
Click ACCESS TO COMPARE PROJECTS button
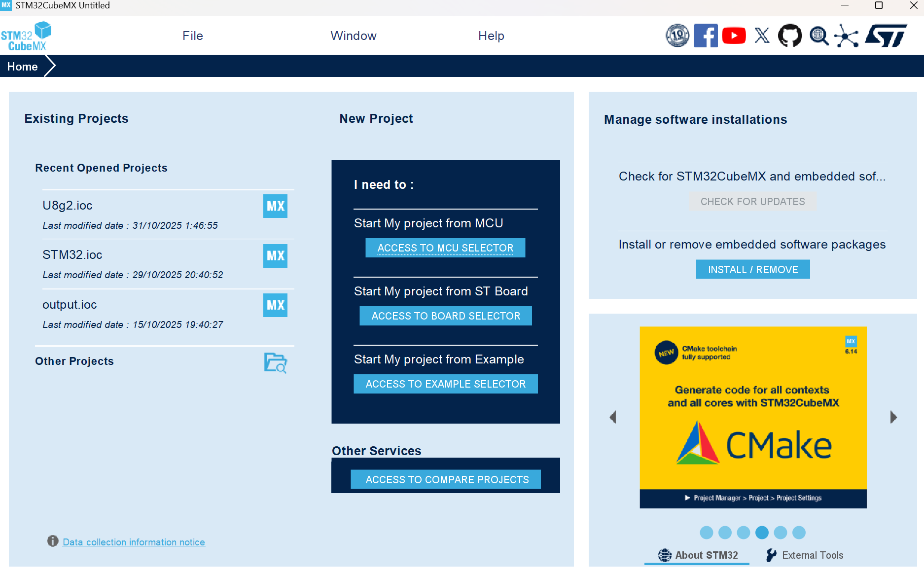coord(446,479)
